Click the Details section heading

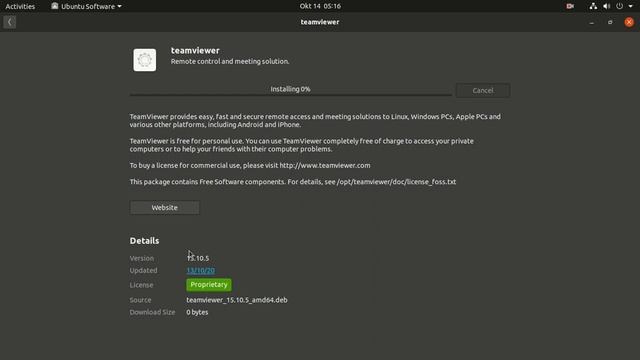(x=144, y=241)
